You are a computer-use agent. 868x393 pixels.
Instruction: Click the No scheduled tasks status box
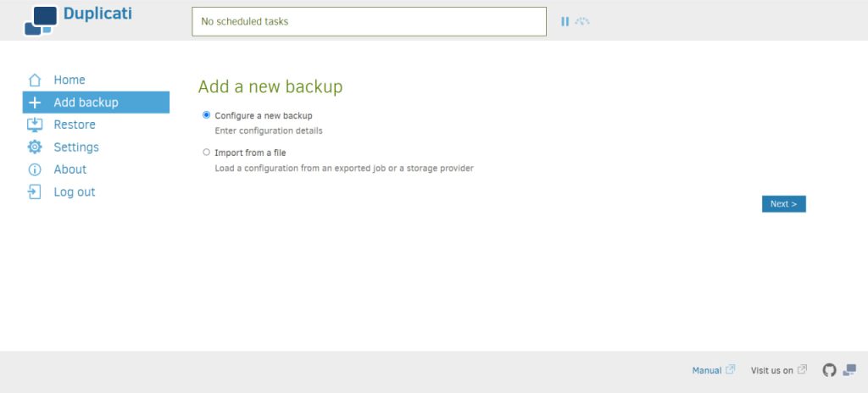[x=369, y=21]
